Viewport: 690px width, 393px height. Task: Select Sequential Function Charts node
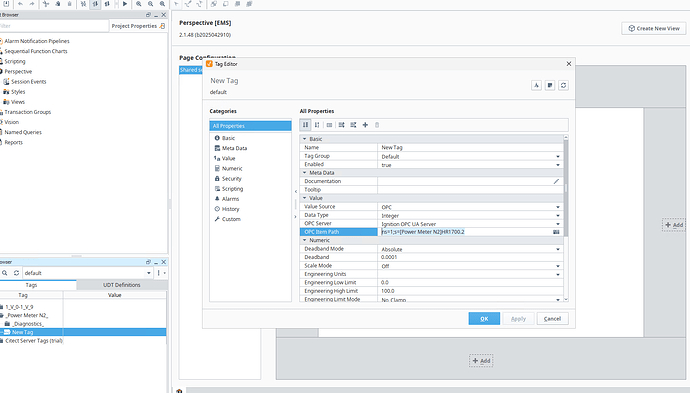(36, 51)
